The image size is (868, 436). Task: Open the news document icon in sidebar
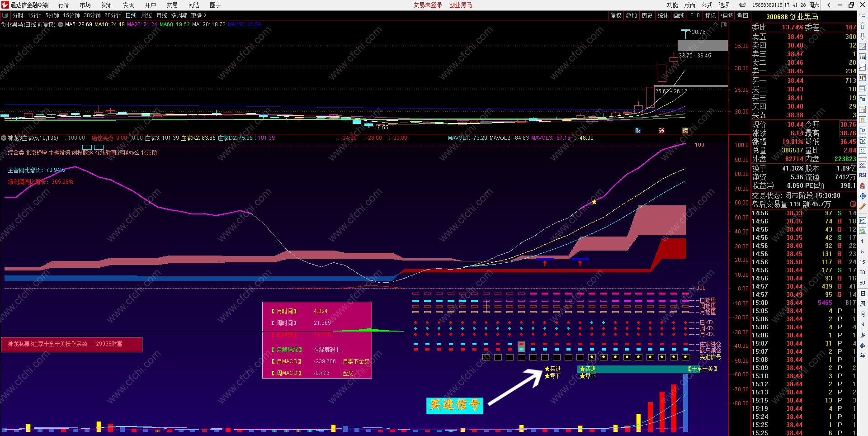coord(863,88)
